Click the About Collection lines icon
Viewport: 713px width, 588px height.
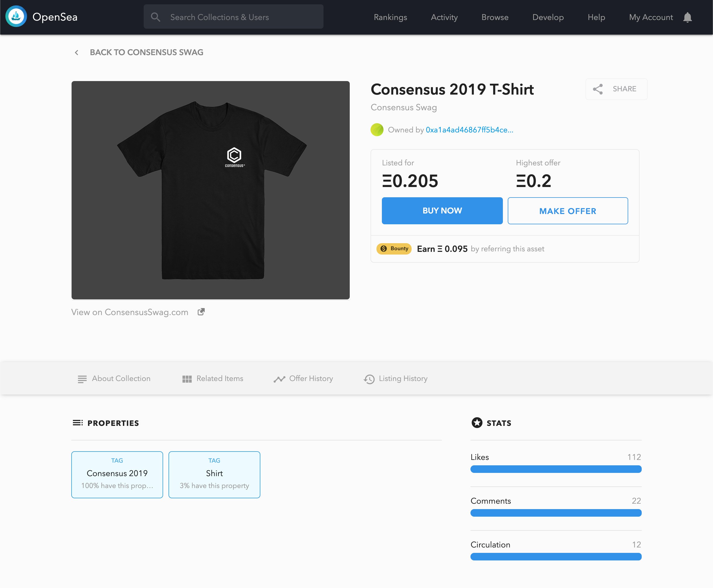click(x=82, y=379)
